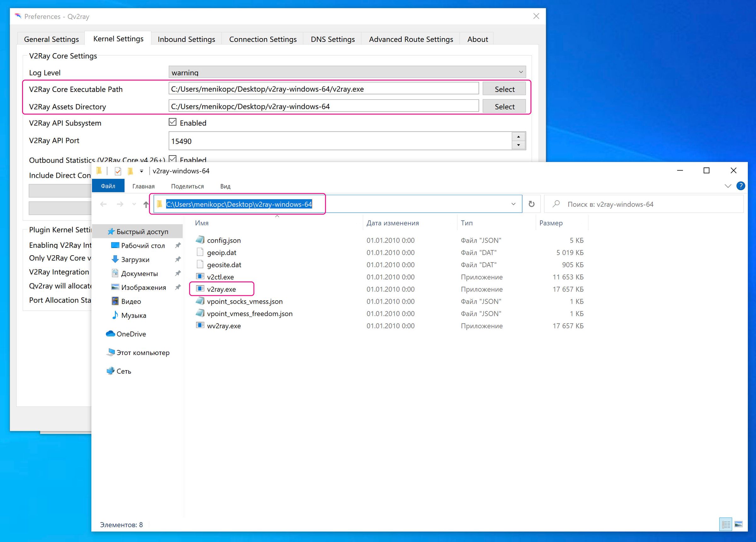Disable the V2Ray API Subsystem checkbox
This screenshot has width=756, height=542.
(172, 122)
